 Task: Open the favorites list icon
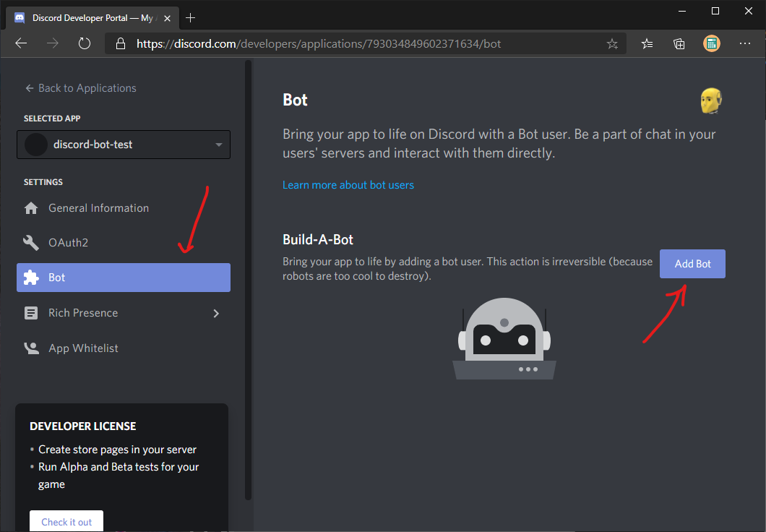click(647, 44)
